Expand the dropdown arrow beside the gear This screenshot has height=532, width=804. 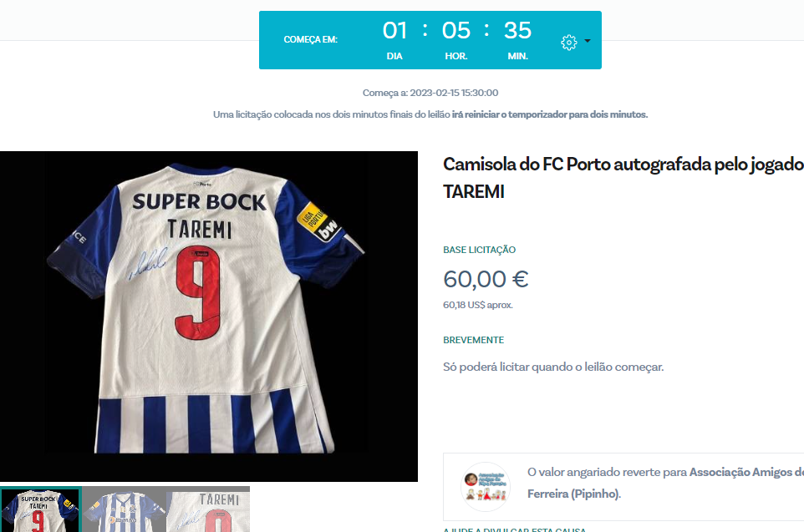pyautogui.click(x=588, y=41)
